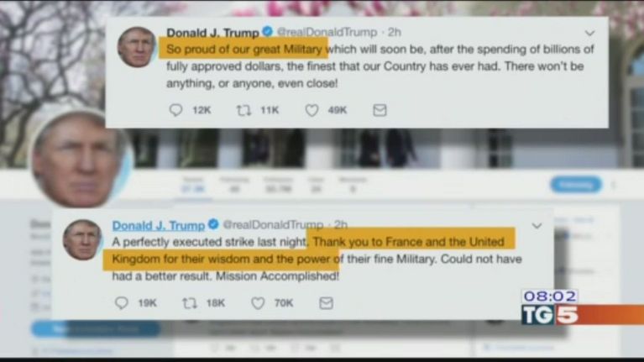This screenshot has width=644, height=362.
Task: Like the tweet with 70K hearts
Action: [258, 303]
